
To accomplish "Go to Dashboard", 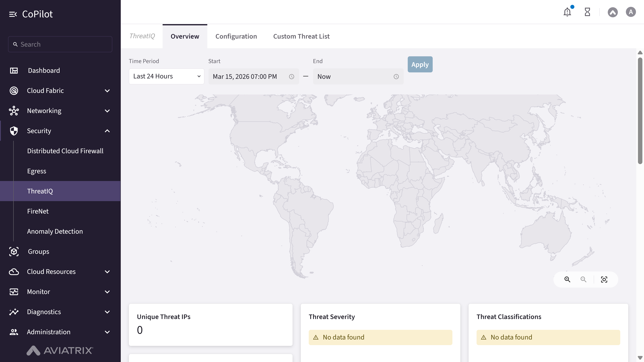I will pos(44,70).
